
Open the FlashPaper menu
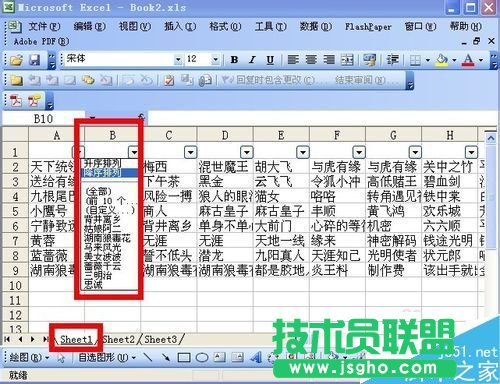pyautogui.click(x=368, y=26)
